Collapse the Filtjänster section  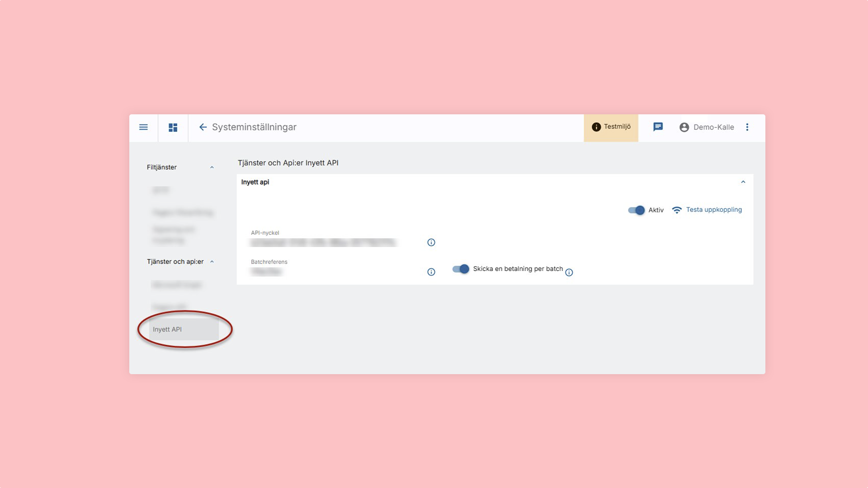click(x=212, y=168)
